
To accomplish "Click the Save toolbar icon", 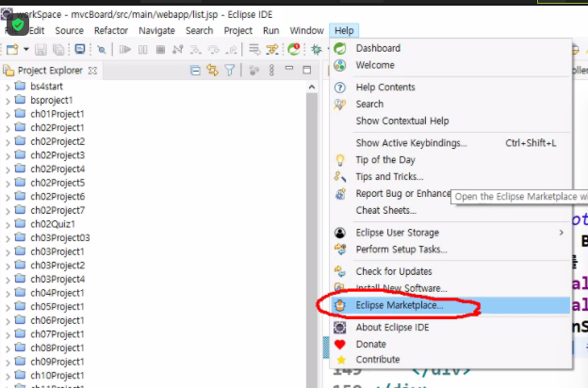I will click(x=41, y=50).
